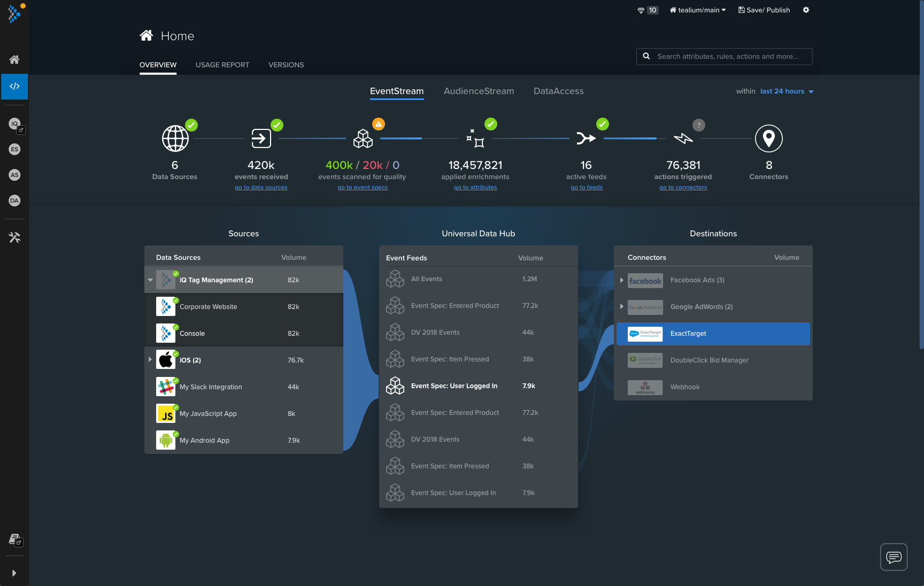This screenshot has height=586, width=924.
Task: Follow the go to attributes link
Action: 475,187
